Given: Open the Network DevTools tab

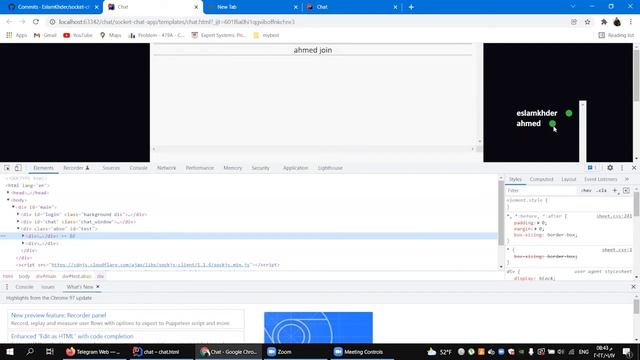Looking at the screenshot, I should [166, 168].
